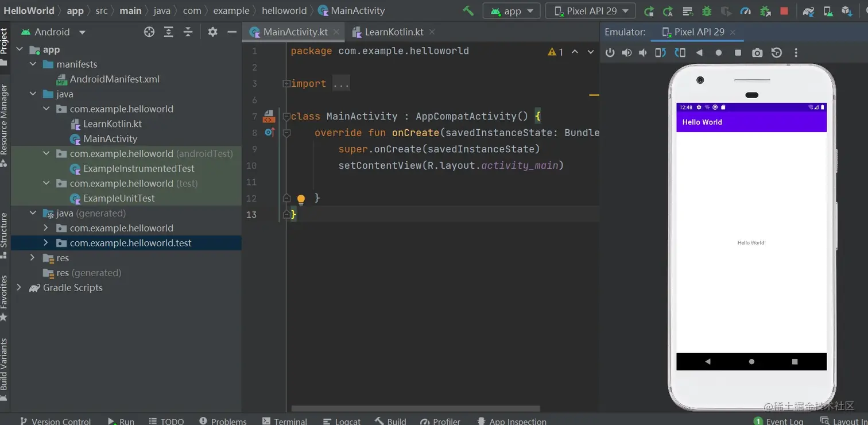This screenshot has height=425, width=868.
Task: Collapse java (generated) folder
Action: pos(33,213)
